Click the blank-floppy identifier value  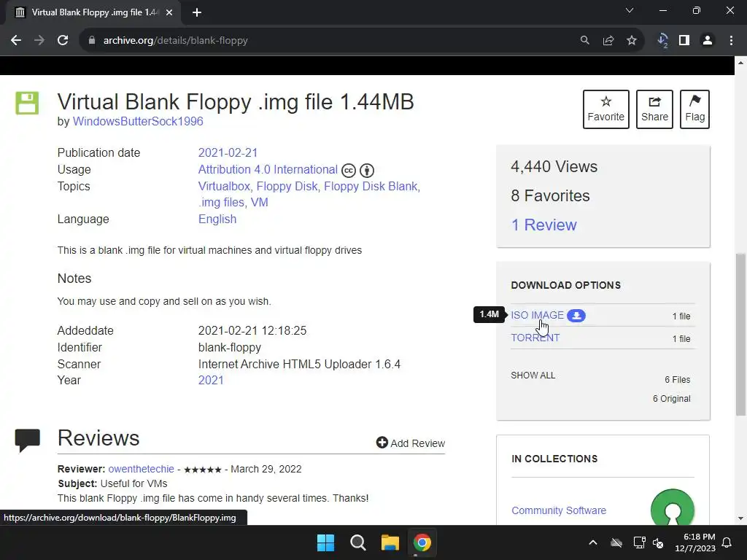(230, 348)
